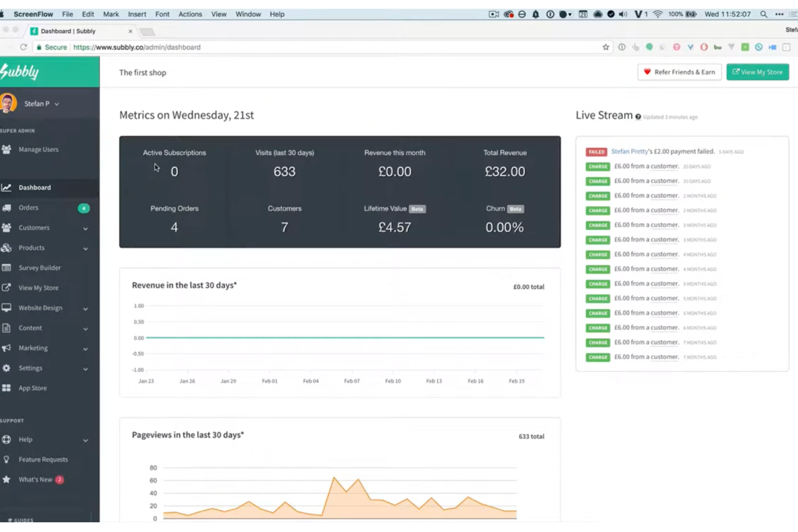Screen dimensions: 798x532
Task: Click the App Store grid icon
Action: (6, 388)
